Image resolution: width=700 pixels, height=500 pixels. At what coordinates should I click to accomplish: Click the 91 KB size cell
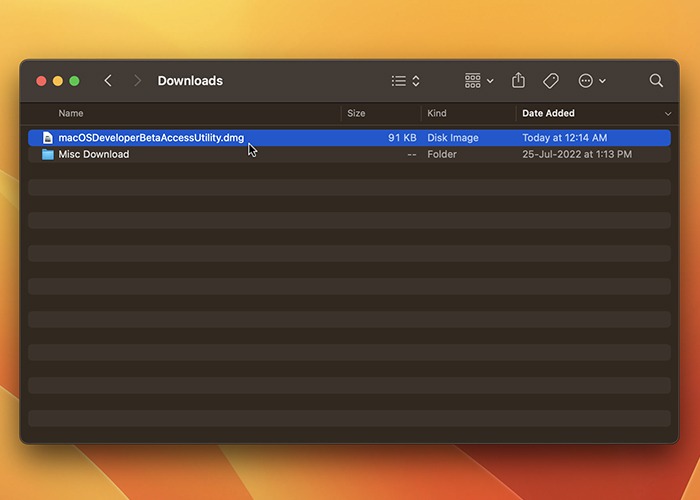402,138
